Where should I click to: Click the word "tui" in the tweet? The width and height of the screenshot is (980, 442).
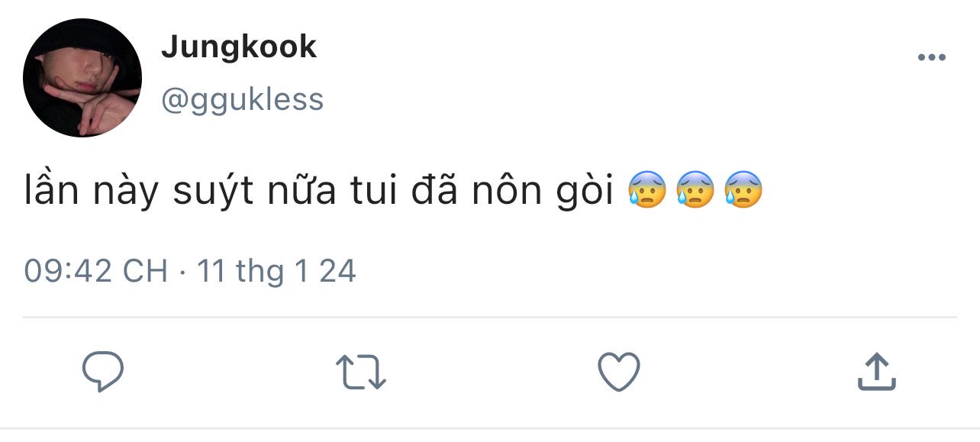click(x=375, y=191)
